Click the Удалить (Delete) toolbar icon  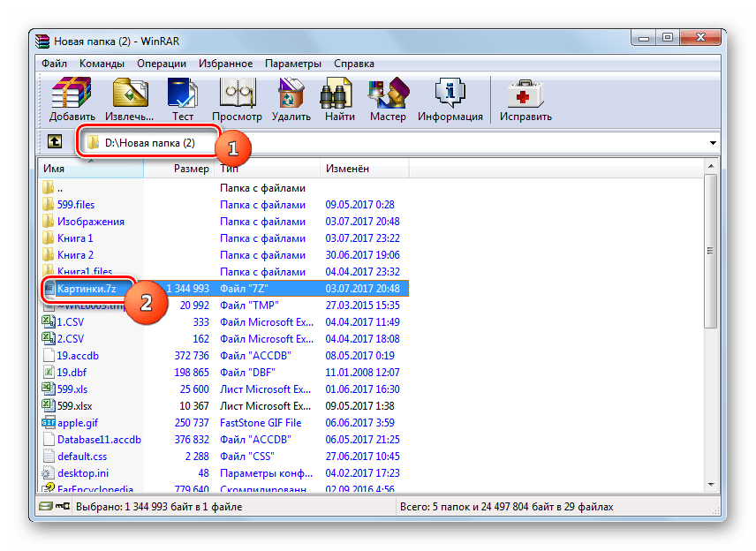tap(291, 92)
